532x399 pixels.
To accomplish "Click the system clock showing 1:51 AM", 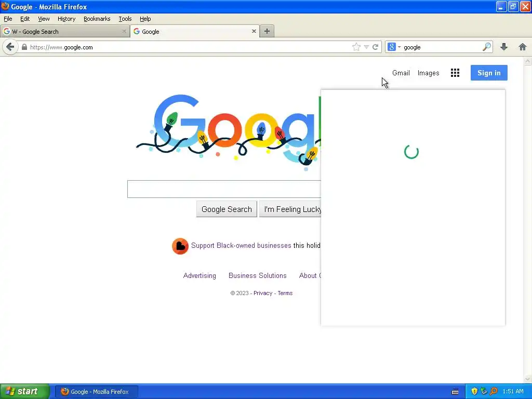I will (513, 391).
